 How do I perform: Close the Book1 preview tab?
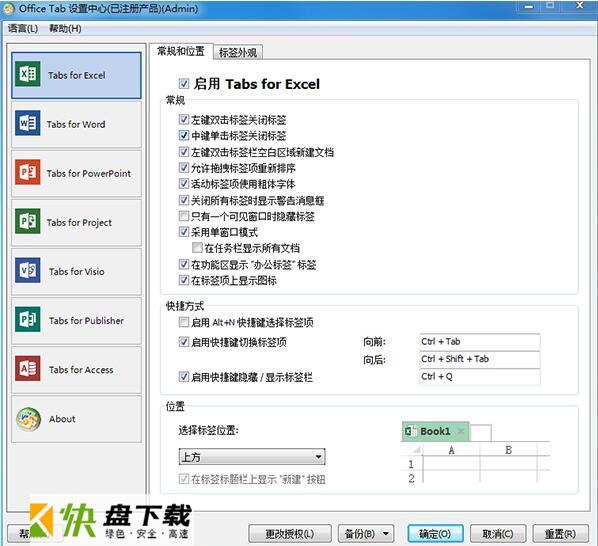pyautogui.click(x=461, y=431)
